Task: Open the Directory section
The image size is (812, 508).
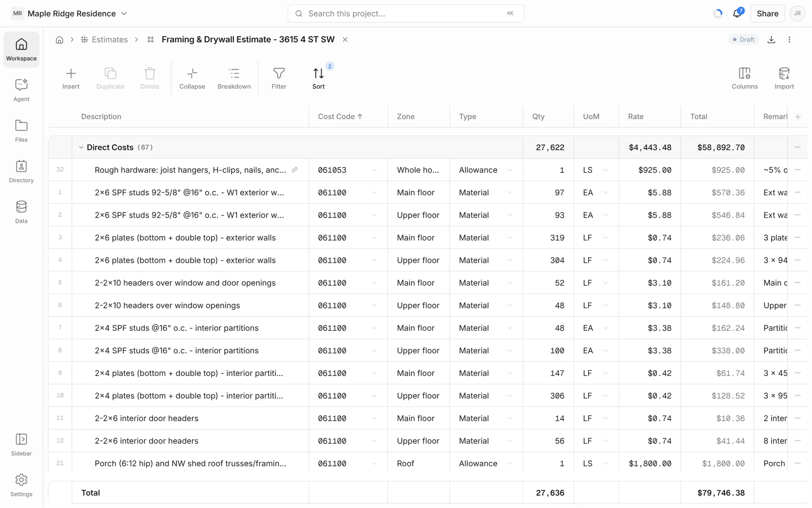Action: point(21,171)
